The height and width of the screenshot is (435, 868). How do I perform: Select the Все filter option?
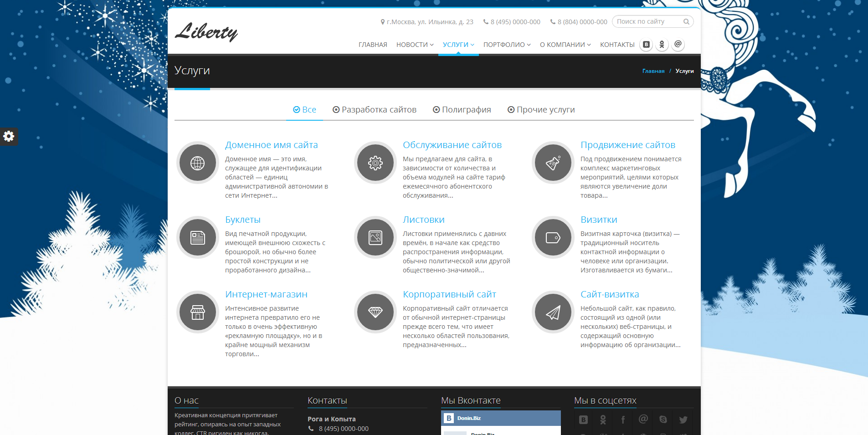coord(304,110)
